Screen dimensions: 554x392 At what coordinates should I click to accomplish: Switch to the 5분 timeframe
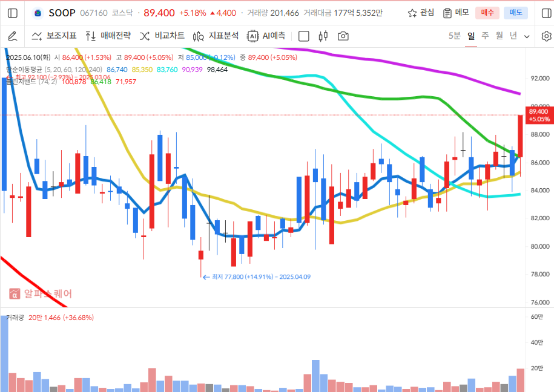click(x=455, y=36)
